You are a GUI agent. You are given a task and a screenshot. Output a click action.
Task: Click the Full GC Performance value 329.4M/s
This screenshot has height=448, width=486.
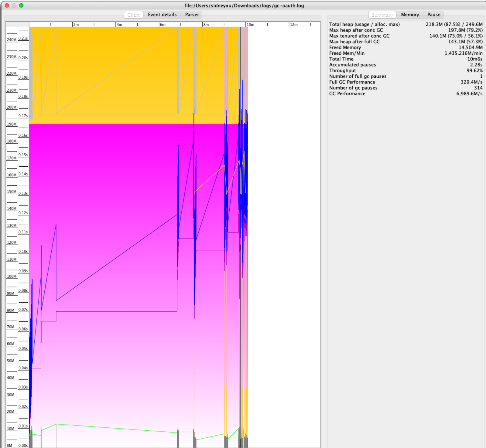(x=471, y=82)
